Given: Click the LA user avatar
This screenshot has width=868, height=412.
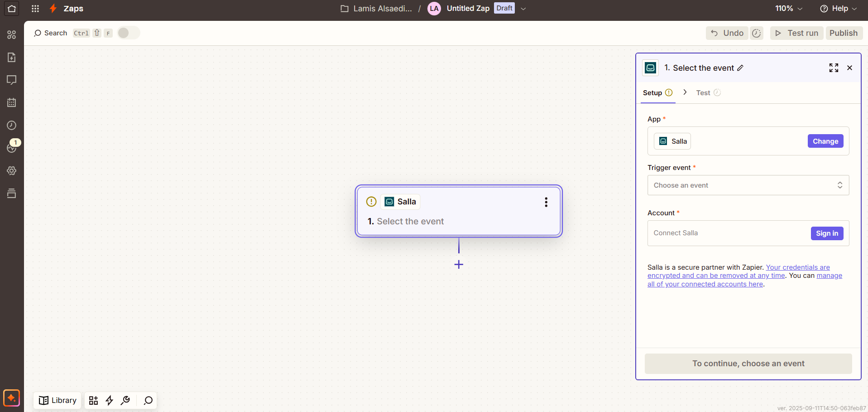Looking at the screenshot, I should (434, 9).
